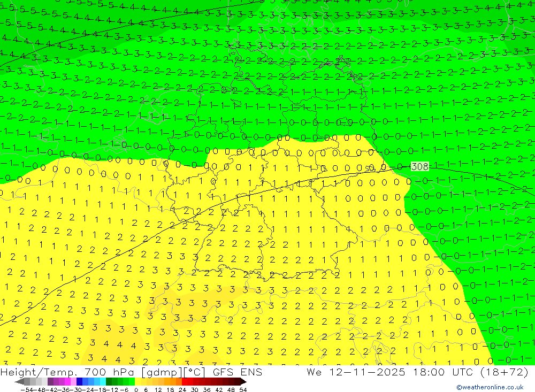Click the "GFS ENS" model label
This screenshot has width=535, height=392.
click(x=237, y=372)
